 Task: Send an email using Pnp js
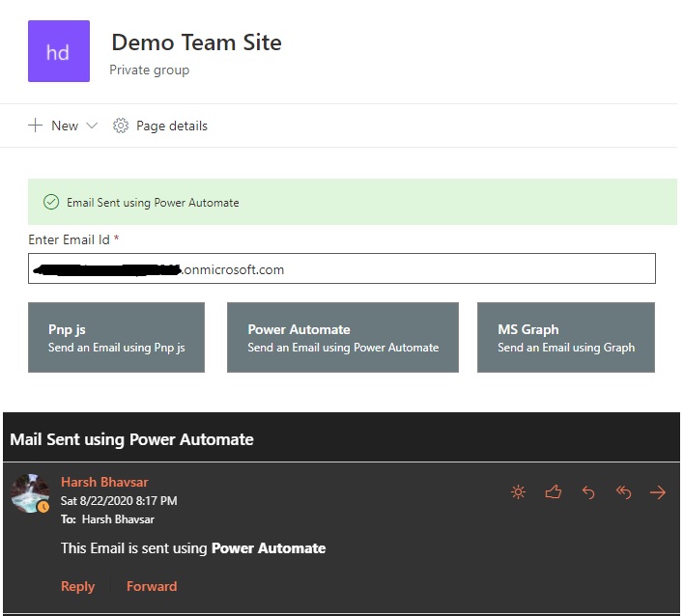click(117, 337)
